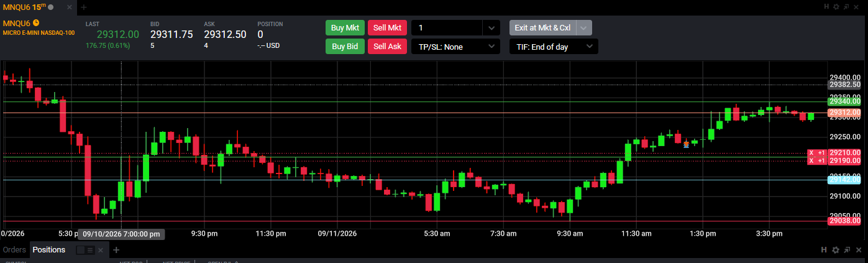
Task: Expand the Exit at Mkt & Cxl dropdown arrow
Action: (x=584, y=28)
